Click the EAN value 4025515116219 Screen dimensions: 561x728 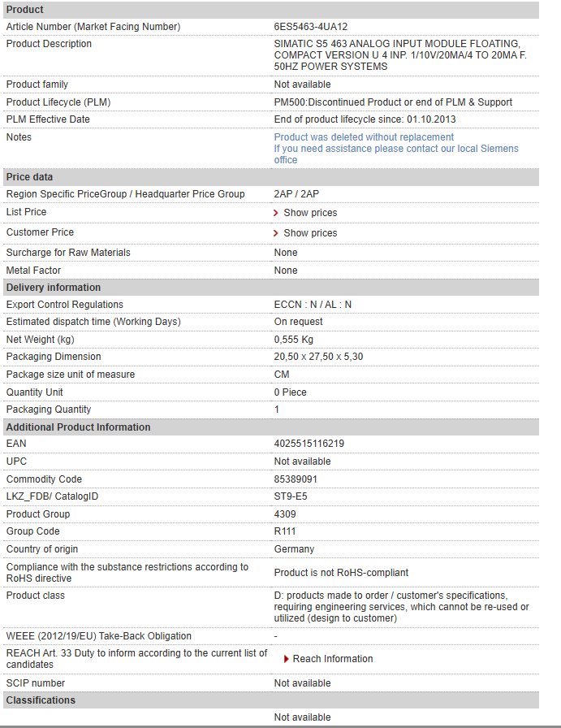(309, 444)
